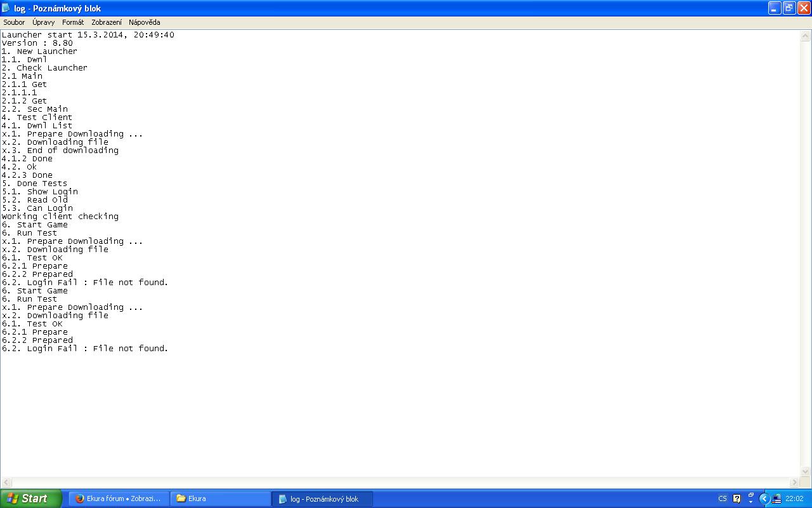Open the language bar options dropdown arrow
Screen dimensions: 812x508
[750, 502]
